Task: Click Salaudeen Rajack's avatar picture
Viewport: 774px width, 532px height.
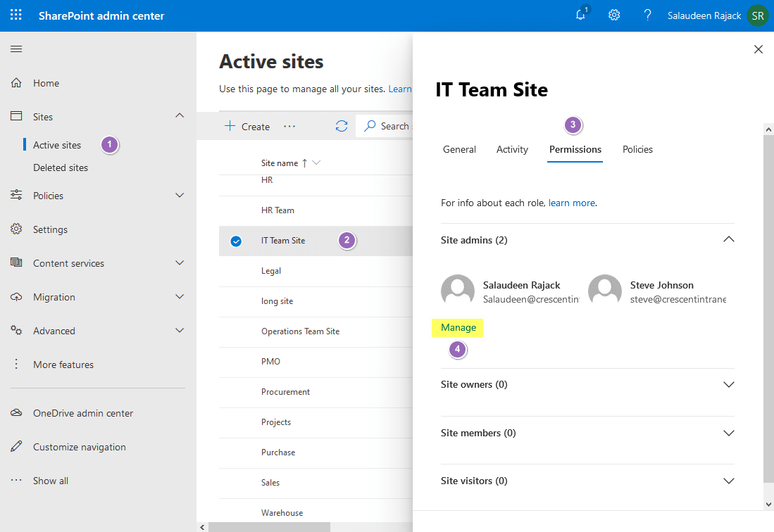Action: pyautogui.click(x=458, y=291)
